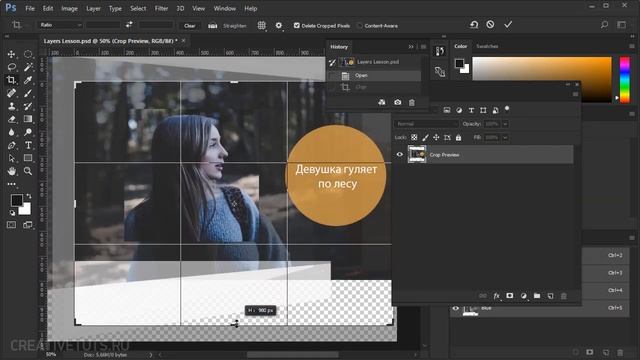Create new snapshot with camera icon
The height and width of the screenshot is (360, 640).
pos(397,102)
